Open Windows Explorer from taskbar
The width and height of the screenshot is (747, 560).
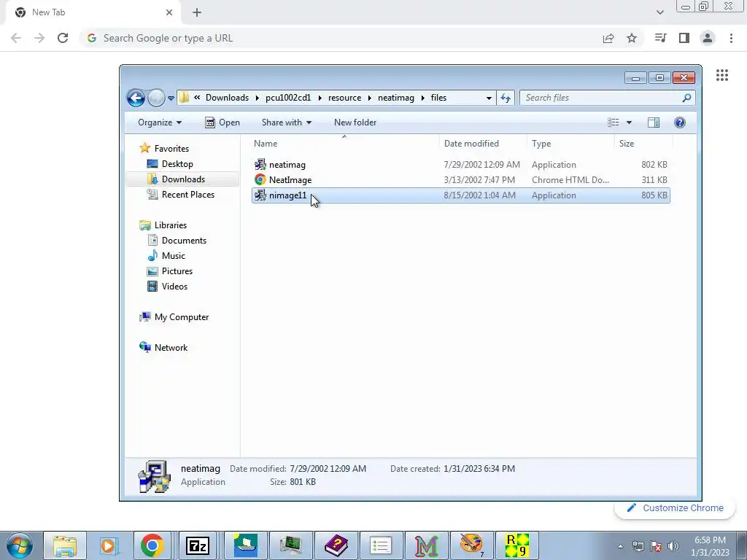point(65,545)
